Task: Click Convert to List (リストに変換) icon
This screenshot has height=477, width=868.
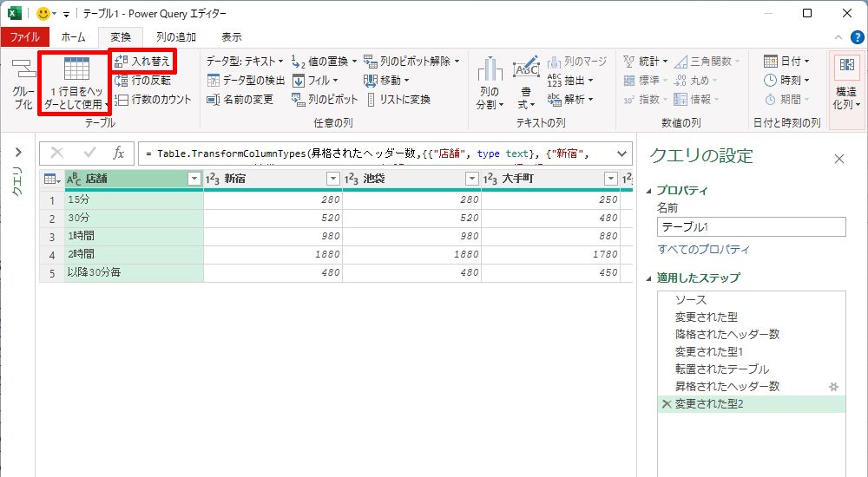Action: [371, 99]
